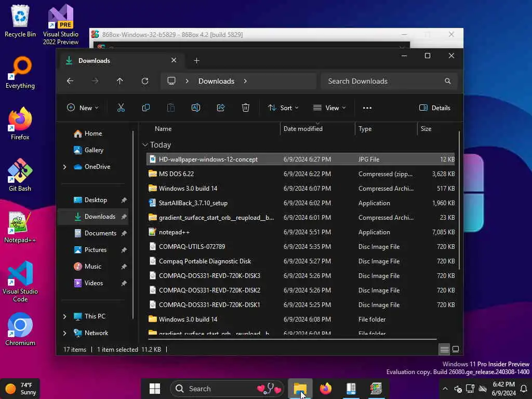
Task: Click Firefox icon in taskbar
Action: click(325, 389)
